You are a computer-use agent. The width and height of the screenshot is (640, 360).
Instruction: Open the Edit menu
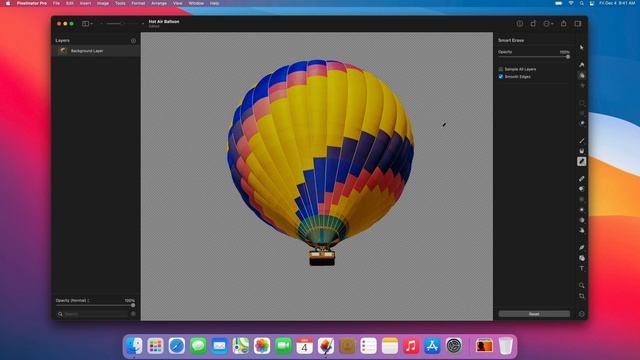(x=70, y=3)
